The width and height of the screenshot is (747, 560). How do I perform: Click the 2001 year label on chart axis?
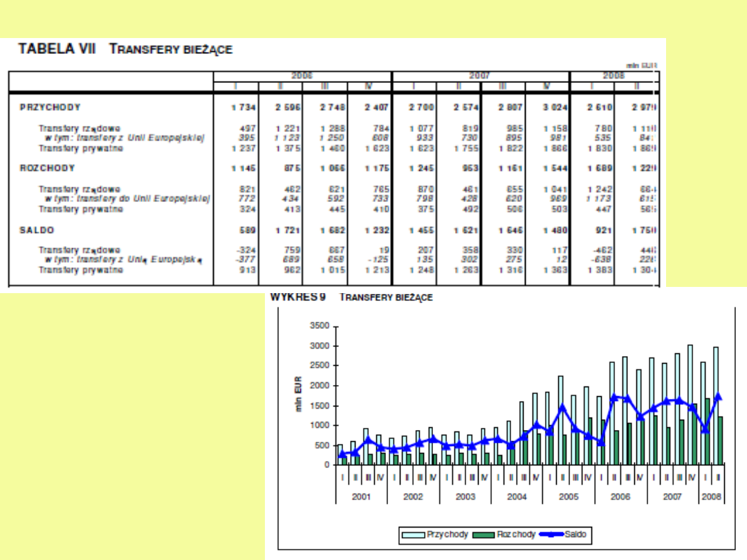coord(361,497)
